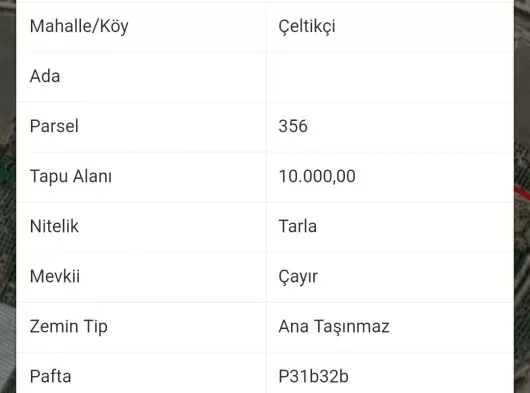The width and height of the screenshot is (530, 393).
Task: Select the Tarla value
Action: coord(297,226)
